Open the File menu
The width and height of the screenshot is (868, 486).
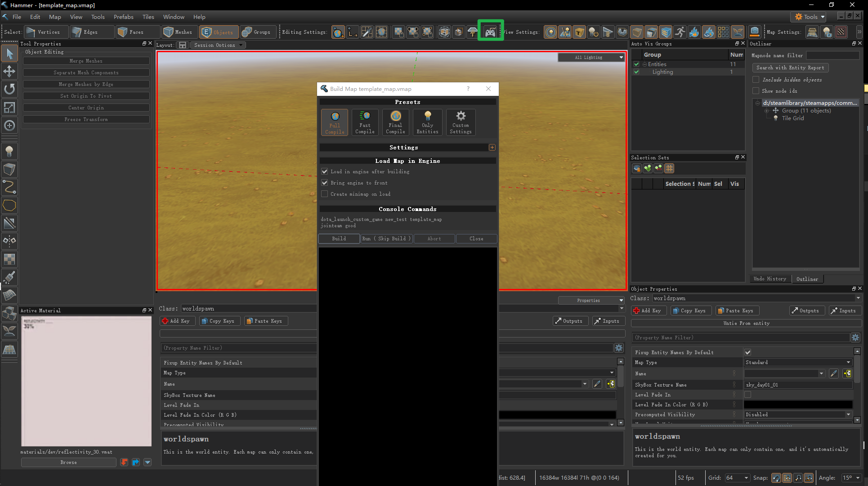click(17, 17)
